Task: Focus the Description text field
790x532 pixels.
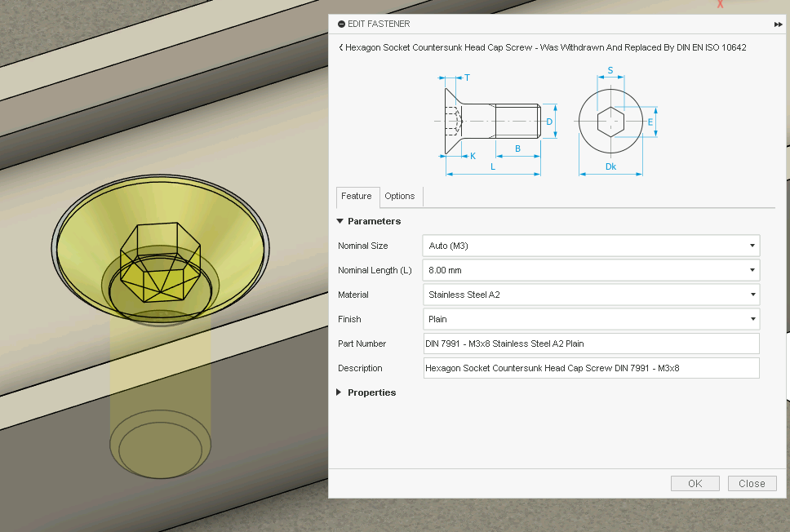Action: (x=592, y=368)
